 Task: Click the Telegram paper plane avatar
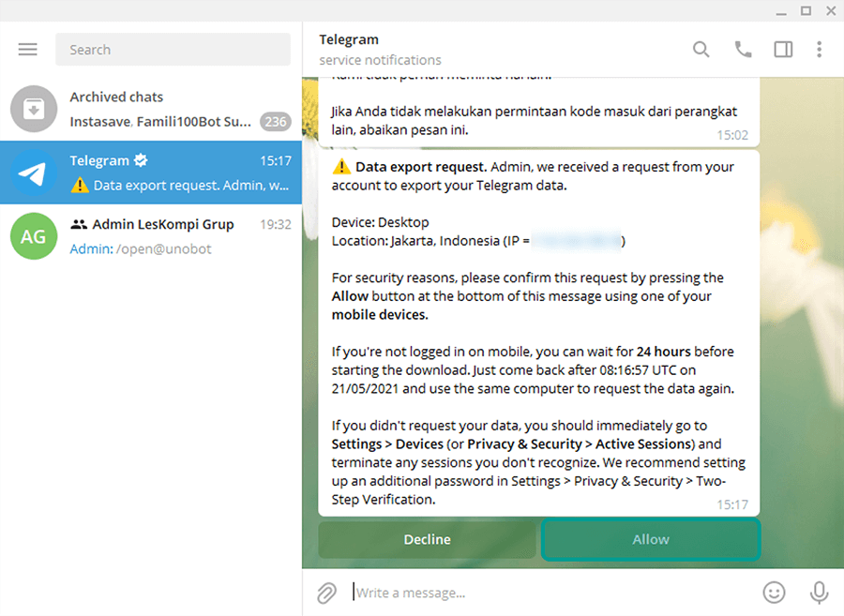pyautogui.click(x=34, y=173)
